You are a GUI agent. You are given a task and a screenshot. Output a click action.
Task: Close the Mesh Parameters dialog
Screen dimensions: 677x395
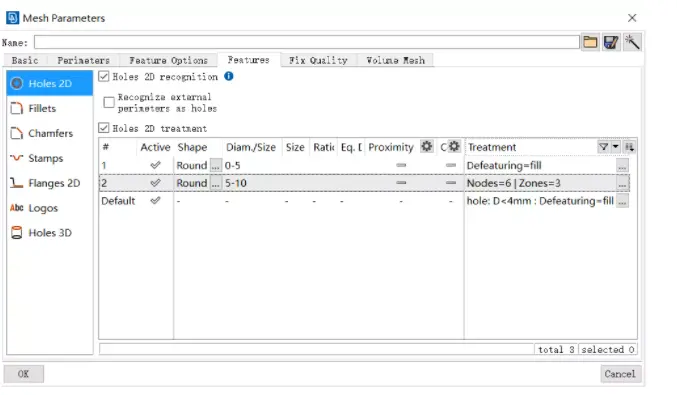click(632, 18)
